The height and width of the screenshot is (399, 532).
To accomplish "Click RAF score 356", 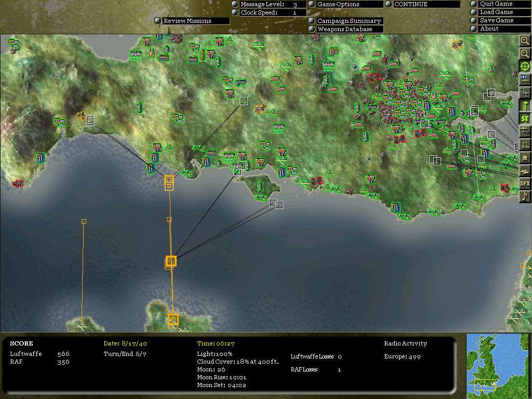I will click(63, 362).
